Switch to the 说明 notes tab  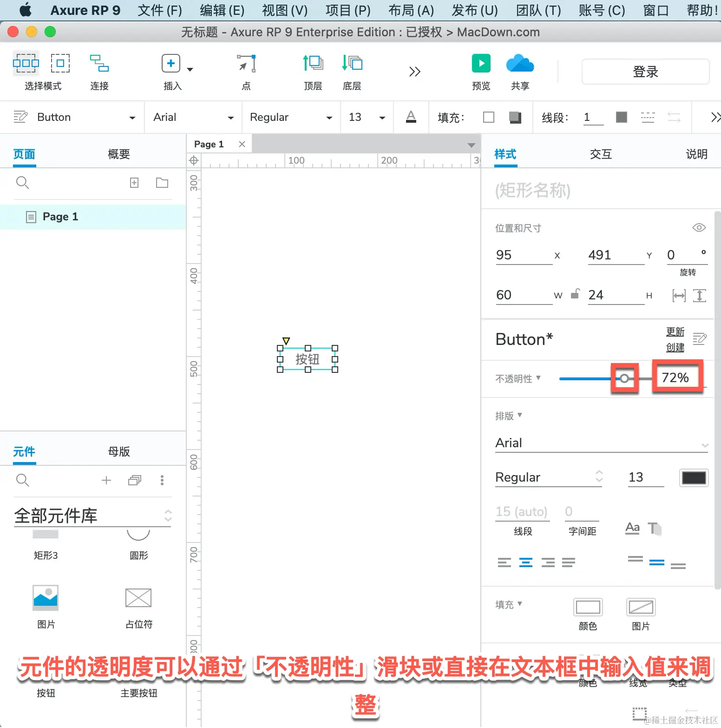tap(697, 154)
